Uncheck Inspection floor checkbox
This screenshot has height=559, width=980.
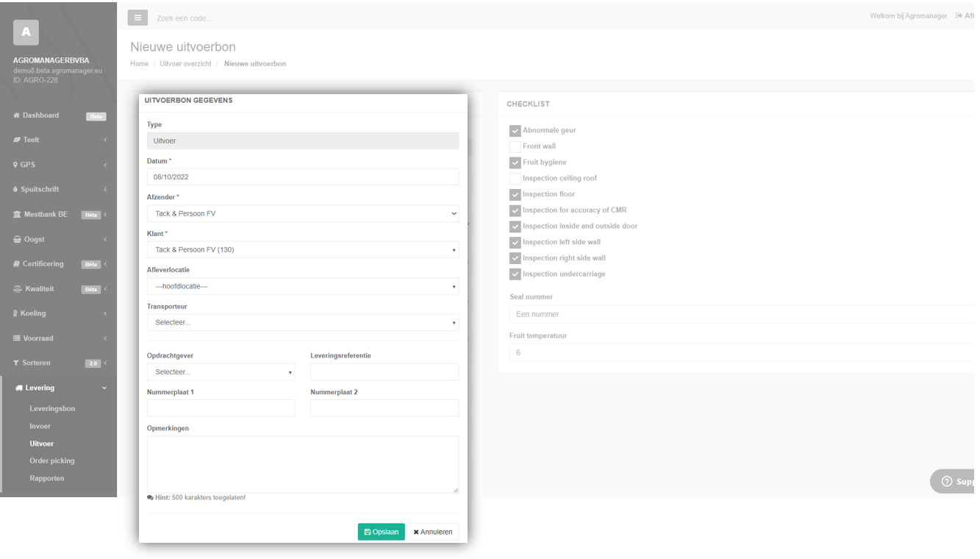point(515,195)
